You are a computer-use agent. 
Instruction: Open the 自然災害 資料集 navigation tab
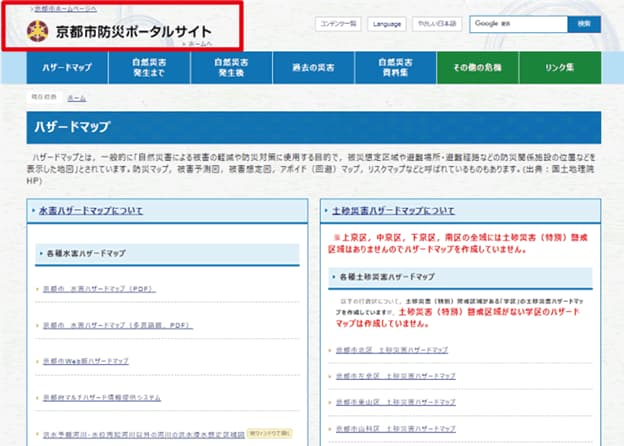click(x=395, y=68)
